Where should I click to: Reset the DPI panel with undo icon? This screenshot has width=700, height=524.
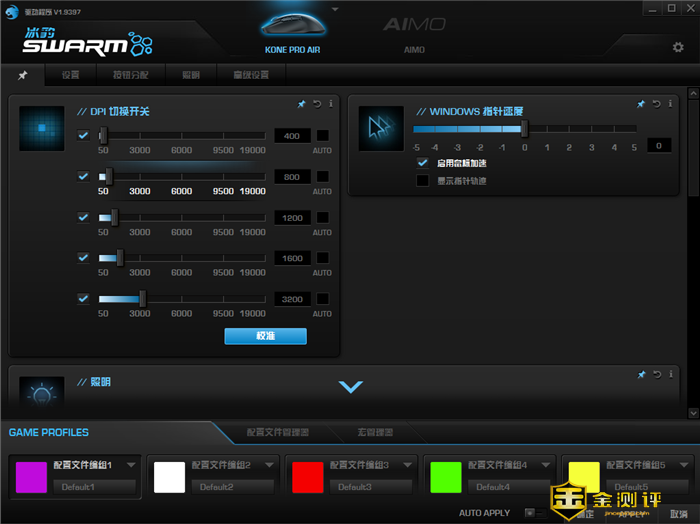pyautogui.click(x=317, y=104)
